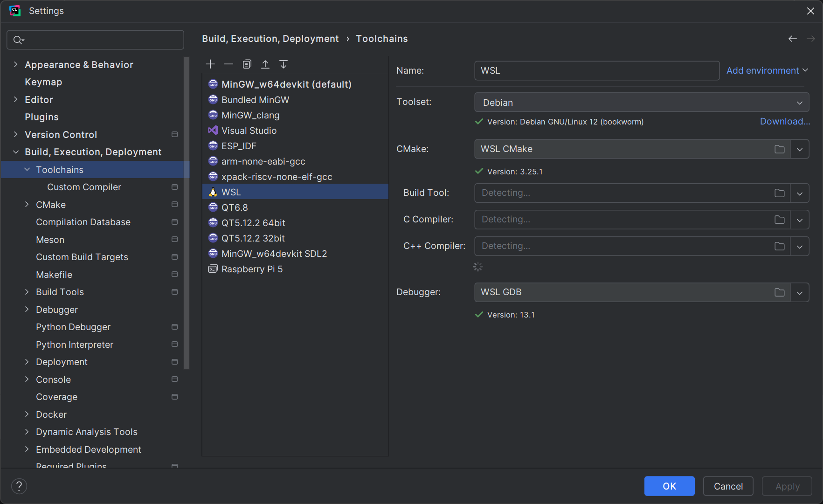Screen dimensions: 823x504
Task: Expand the Editor section
Action: 16,100
